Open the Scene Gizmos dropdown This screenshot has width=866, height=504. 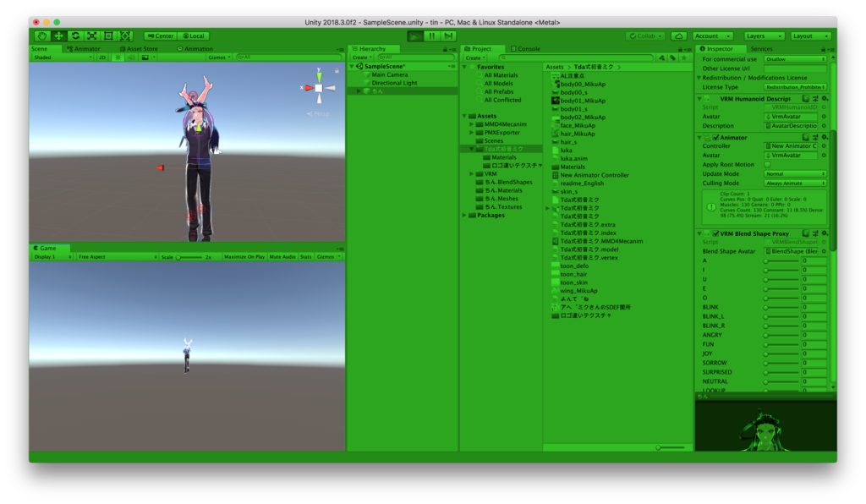click(x=219, y=57)
